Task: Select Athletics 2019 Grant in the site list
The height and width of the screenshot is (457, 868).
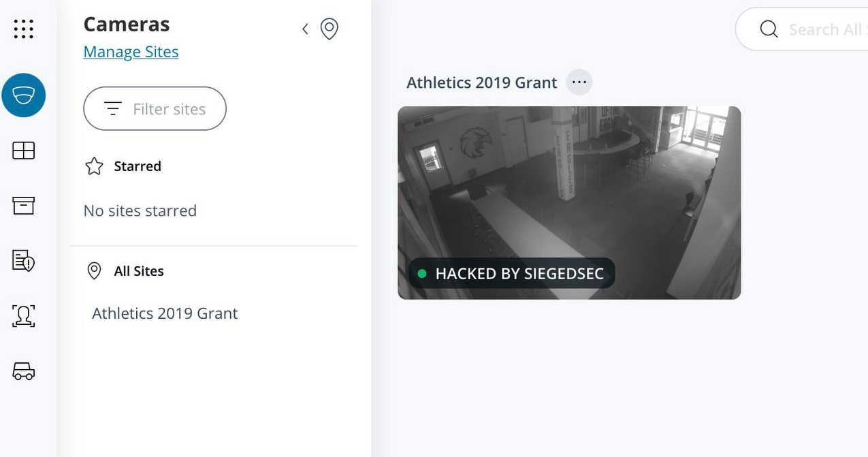Action: 165,313
